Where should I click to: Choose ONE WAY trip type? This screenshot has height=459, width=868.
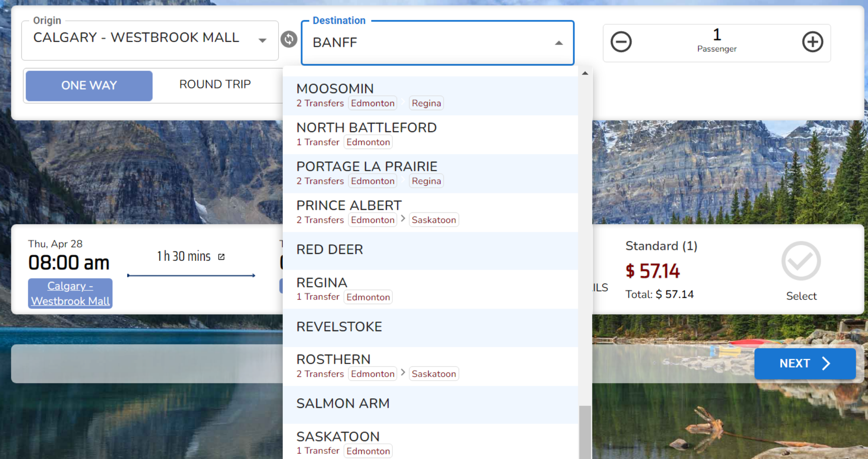pyautogui.click(x=89, y=85)
